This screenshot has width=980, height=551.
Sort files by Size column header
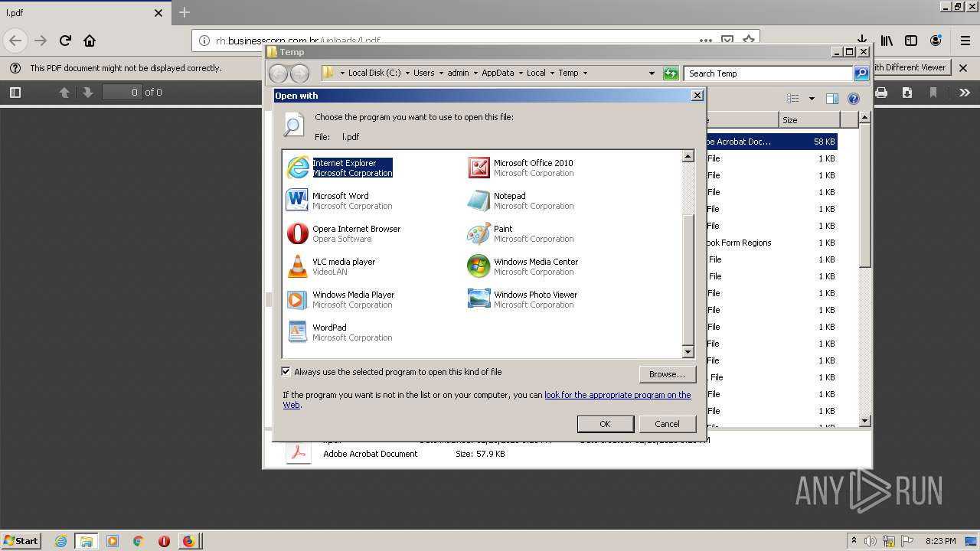tap(809, 120)
